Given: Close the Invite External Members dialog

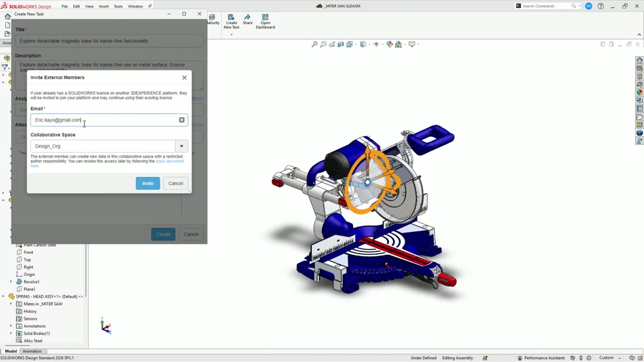Looking at the screenshot, I should [x=184, y=78].
